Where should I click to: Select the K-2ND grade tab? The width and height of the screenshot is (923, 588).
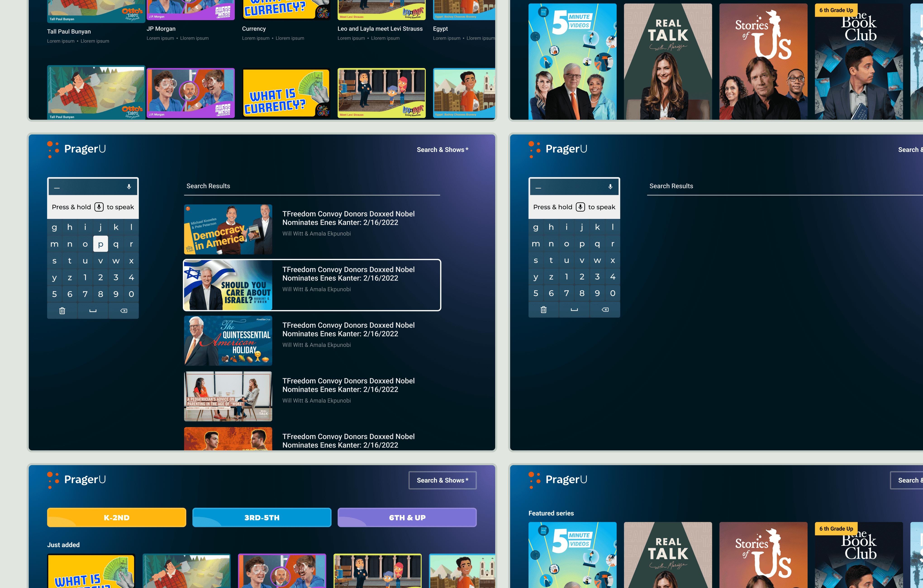point(117,517)
